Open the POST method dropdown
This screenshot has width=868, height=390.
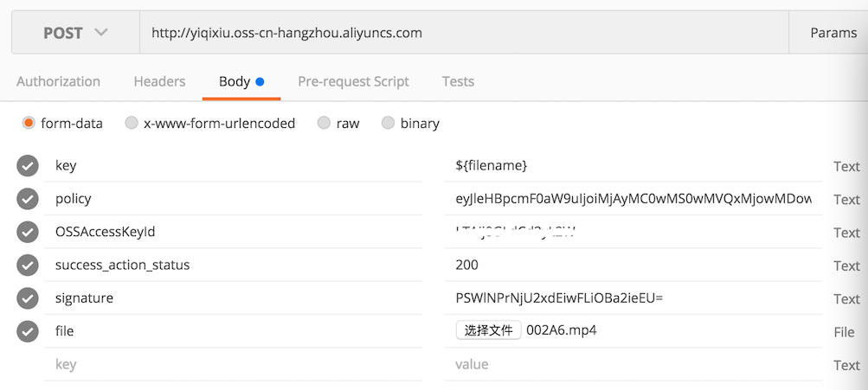[x=75, y=33]
